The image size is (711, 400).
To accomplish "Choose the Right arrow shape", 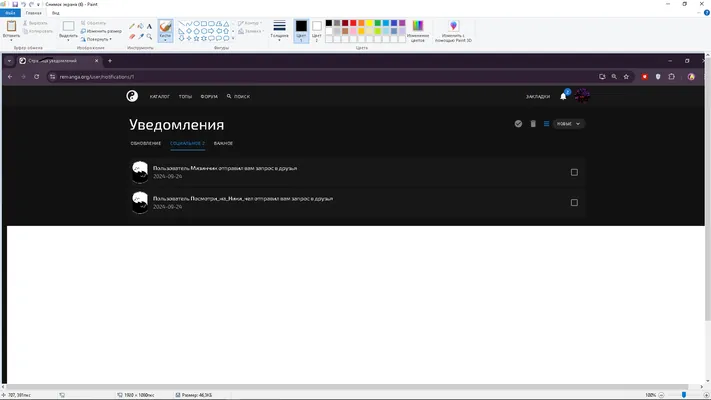I will 211,31.
